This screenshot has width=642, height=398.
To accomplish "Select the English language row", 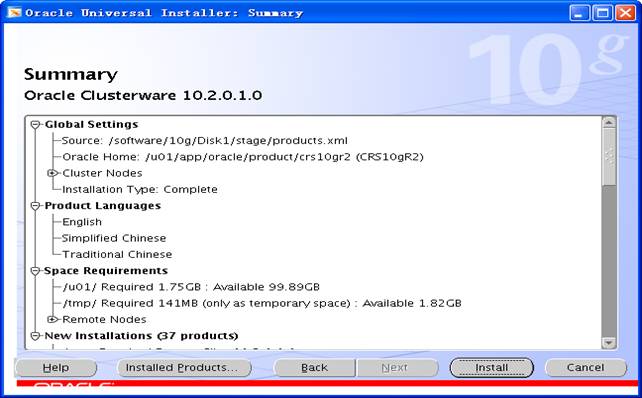I will tap(82, 222).
